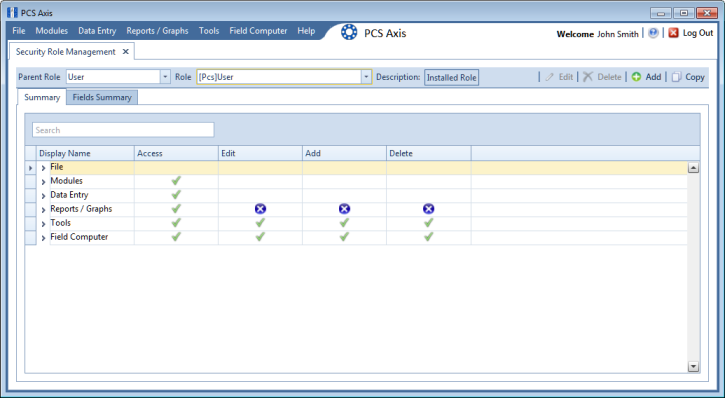Click the red Log Out icon
This screenshot has width=725, height=398.
673,33
